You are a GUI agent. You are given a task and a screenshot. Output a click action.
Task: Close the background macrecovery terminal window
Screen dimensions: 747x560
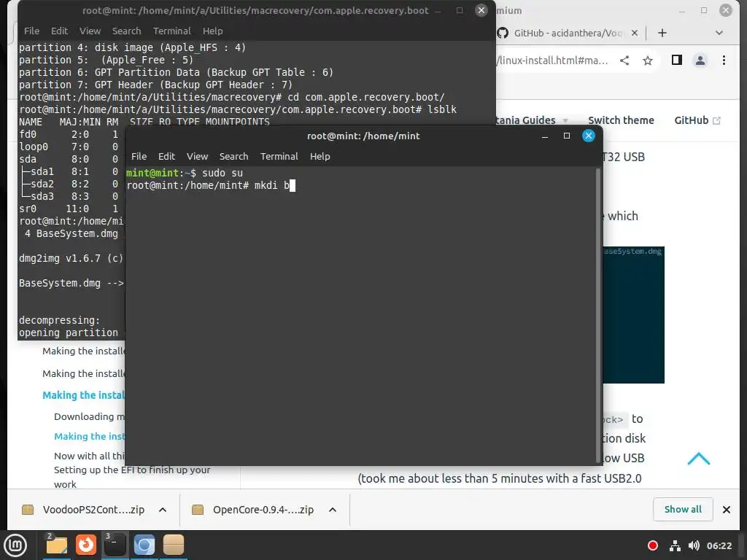click(x=481, y=10)
